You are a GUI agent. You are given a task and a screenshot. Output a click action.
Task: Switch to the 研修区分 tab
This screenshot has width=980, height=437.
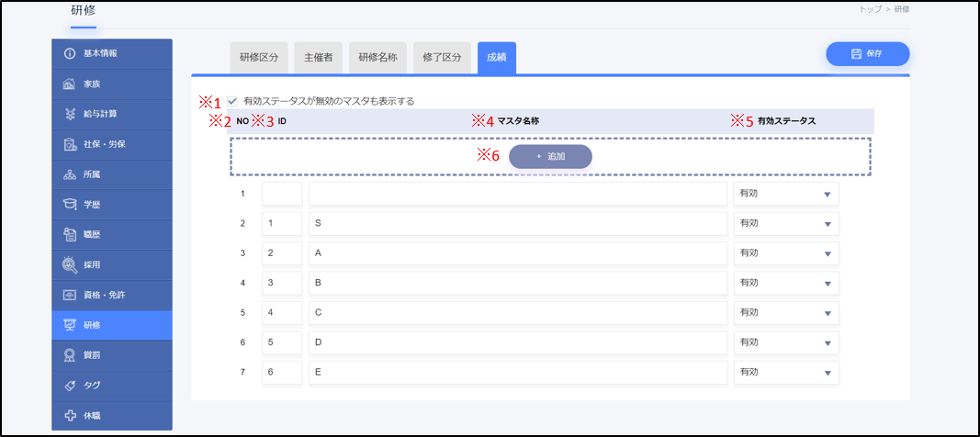(258, 58)
